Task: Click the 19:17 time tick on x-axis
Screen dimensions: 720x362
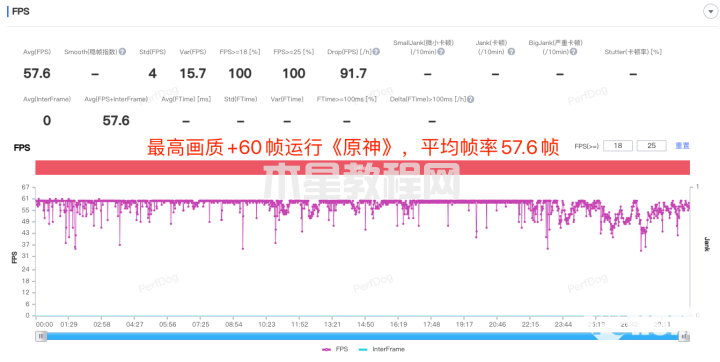Action: click(x=464, y=324)
